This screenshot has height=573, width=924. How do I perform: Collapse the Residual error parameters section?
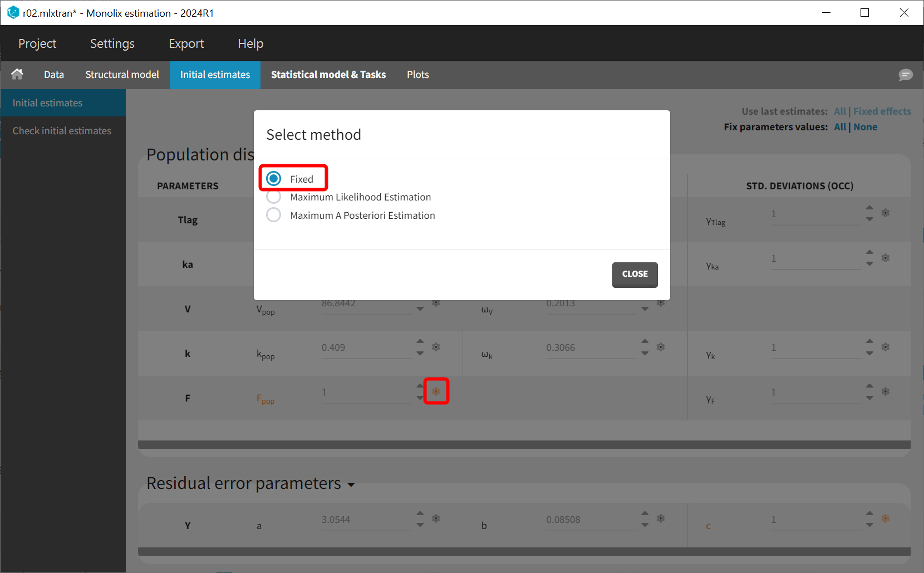(x=351, y=484)
